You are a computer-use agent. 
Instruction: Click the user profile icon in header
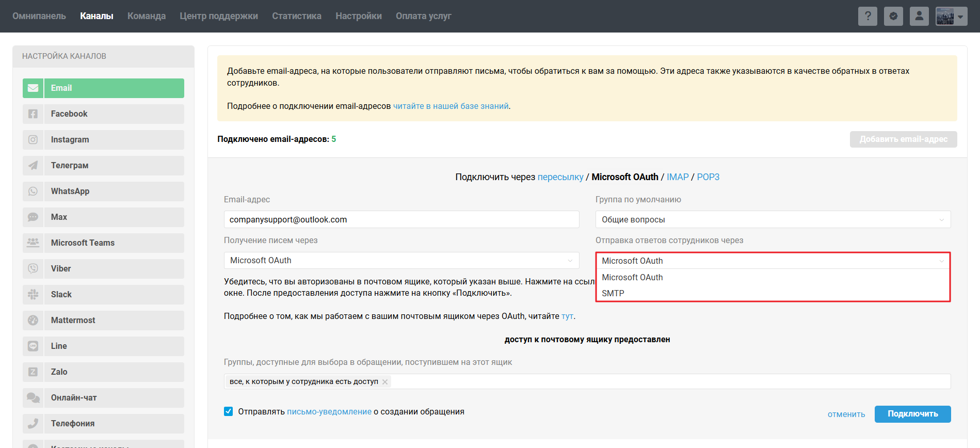919,16
